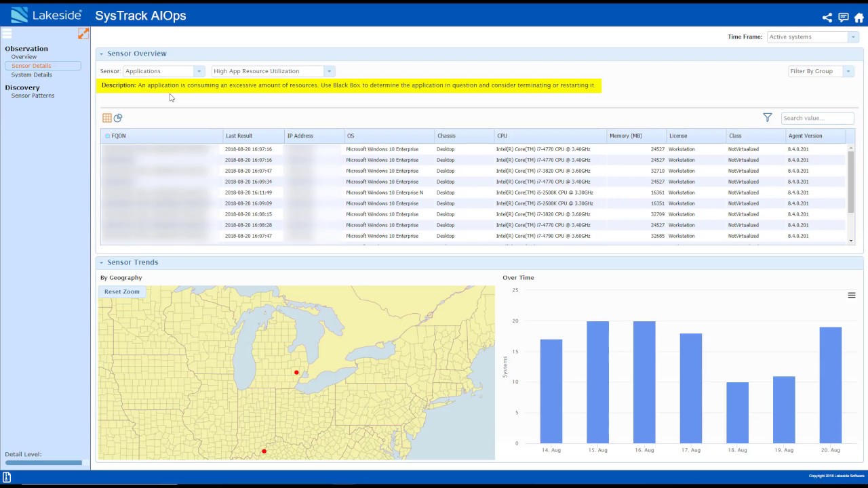Click the Microsoft Windows 10 Enterprise N cell
The image size is (868, 488).
[x=389, y=192]
